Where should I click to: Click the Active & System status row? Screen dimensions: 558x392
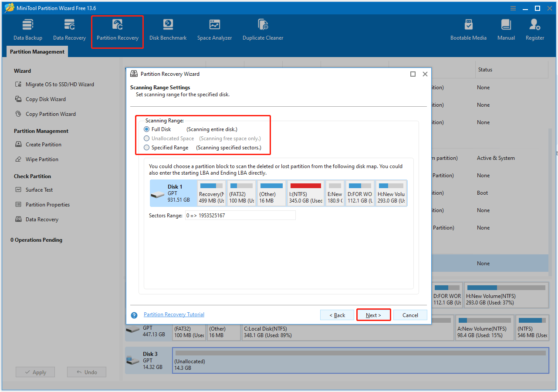pyautogui.click(x=496, y=158)
